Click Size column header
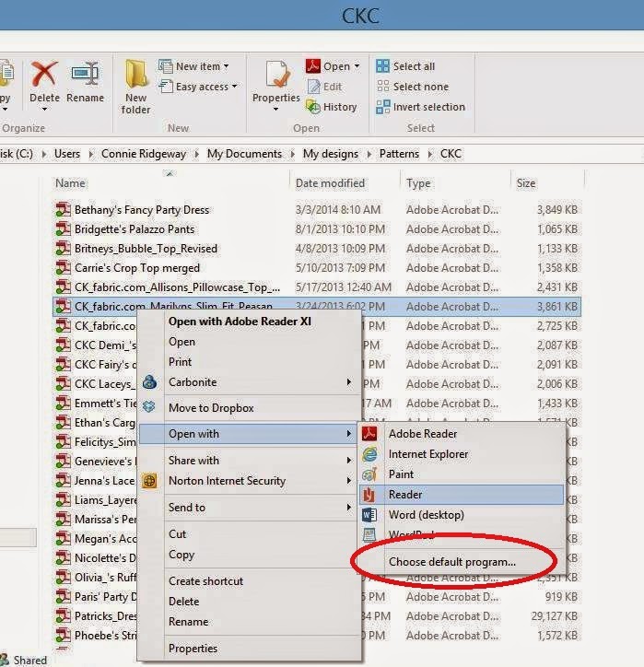The width and height of the screenshot is (644, 667). click(x=526, y=183)
